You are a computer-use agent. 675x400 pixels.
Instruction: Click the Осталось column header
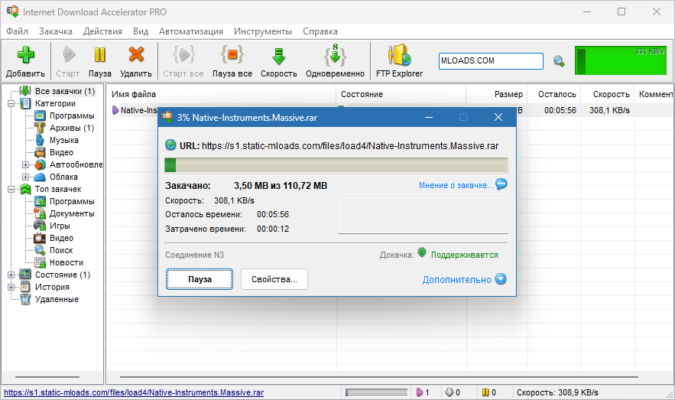[554, 94]
